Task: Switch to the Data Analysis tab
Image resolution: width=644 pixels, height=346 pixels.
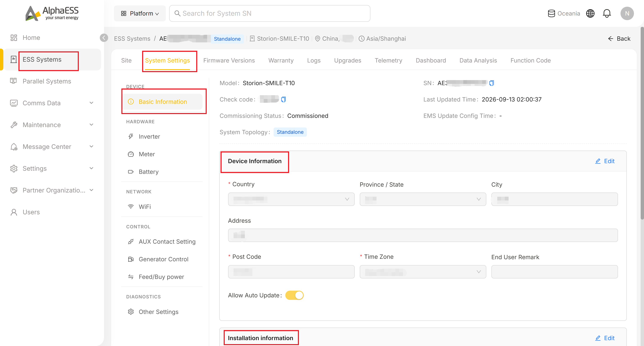Action: (478, 61)
